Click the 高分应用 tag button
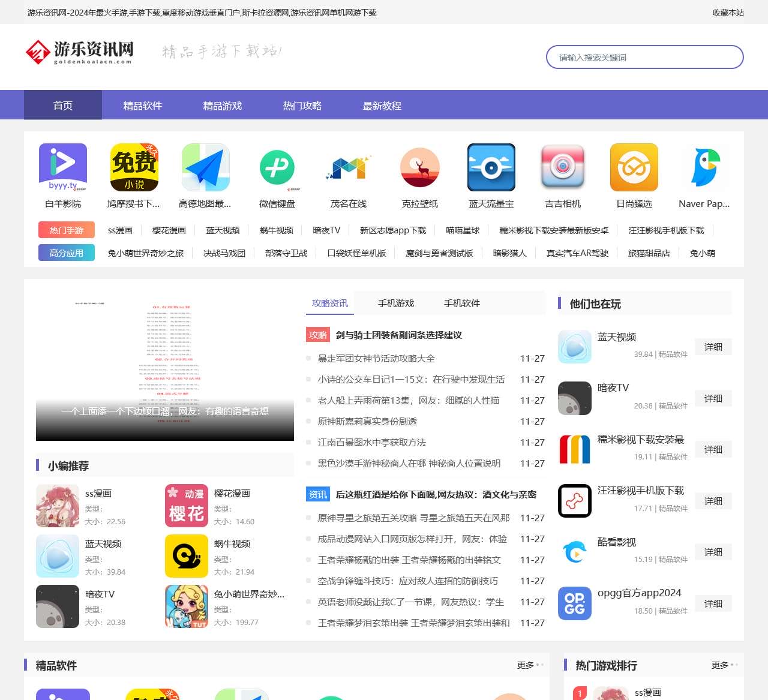The image size is (768, 700). click(67, 253)
